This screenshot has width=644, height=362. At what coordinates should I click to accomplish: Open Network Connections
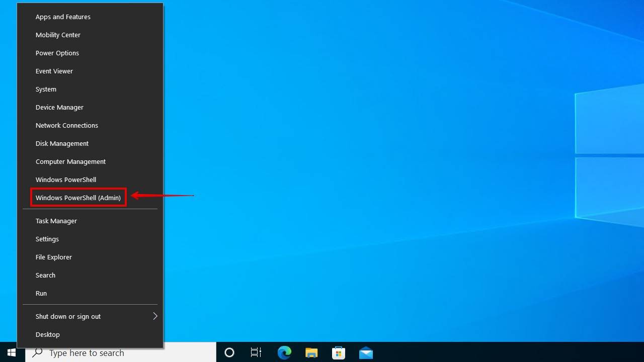point(66,125)
